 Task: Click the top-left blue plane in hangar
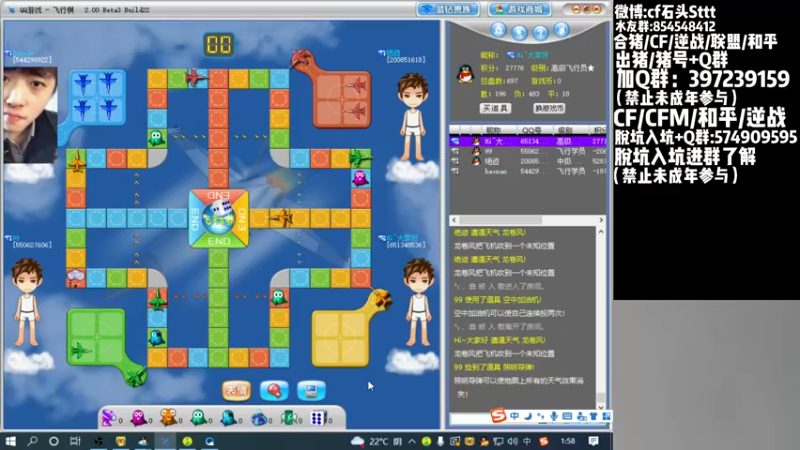(83, 83)
